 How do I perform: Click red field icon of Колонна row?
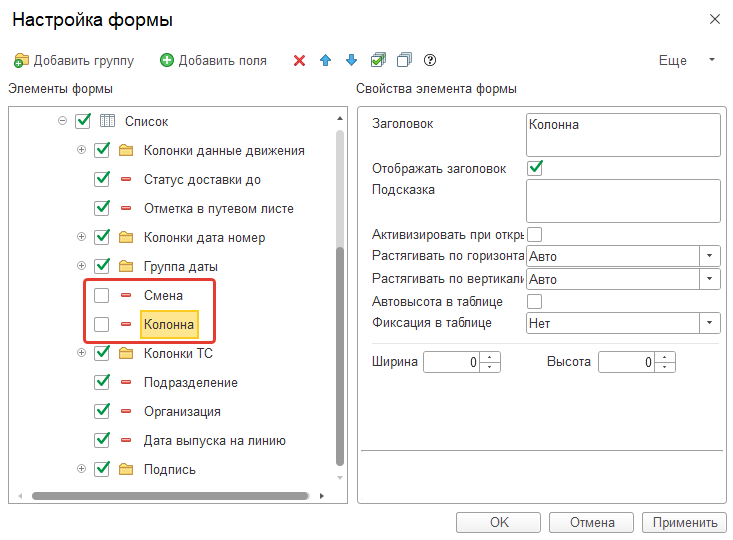(x=126, y=324)
